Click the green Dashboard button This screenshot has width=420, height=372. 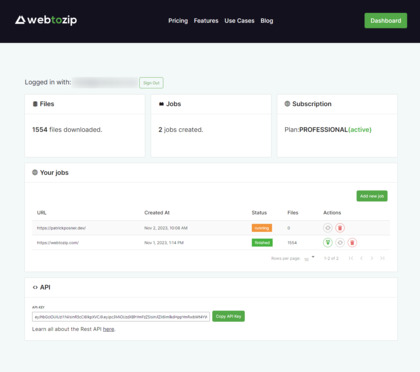tap(386, 21)
